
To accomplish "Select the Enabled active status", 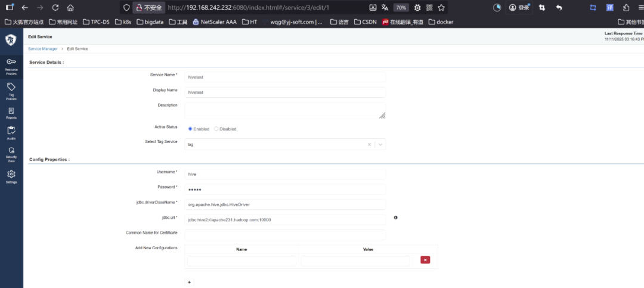I will (x=190, y=129).
